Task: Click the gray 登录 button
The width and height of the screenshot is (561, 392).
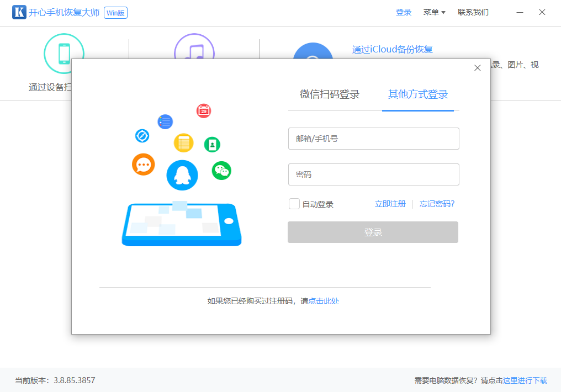Action: point(373,232)
